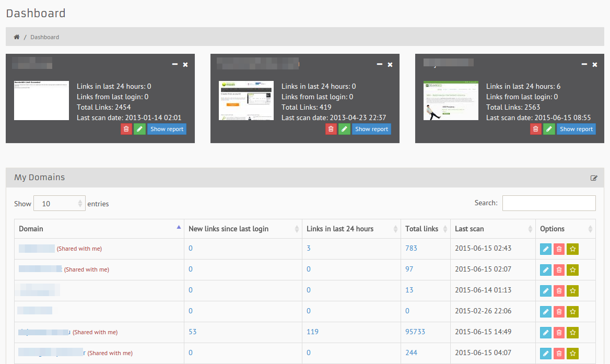
Task: Open the 95733 total links link
Action: 415,332
